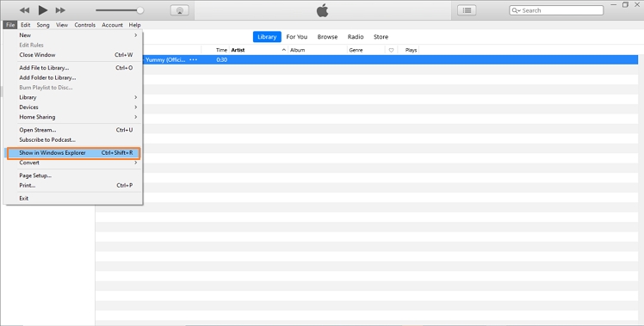Choose Print in File menu

73,186
